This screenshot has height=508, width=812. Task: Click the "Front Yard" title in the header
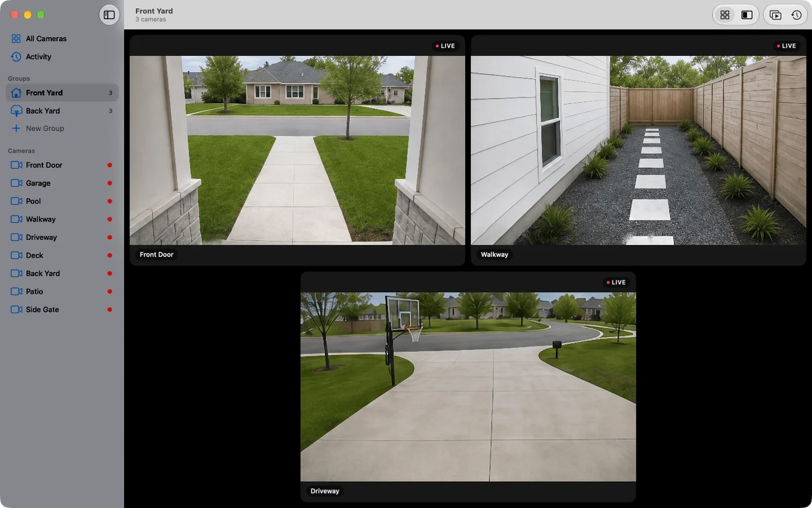pyautogui.click(x=154, y=11)
